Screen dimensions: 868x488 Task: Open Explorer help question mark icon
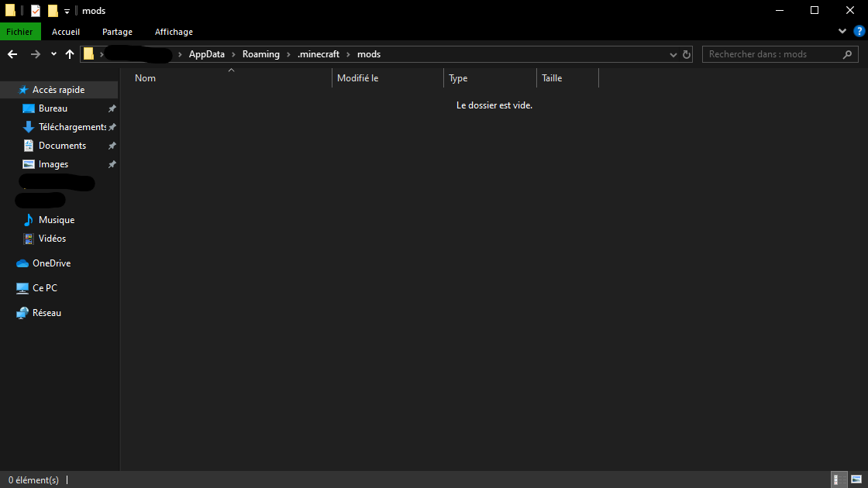pyautogui.click(x=859, y=32)
